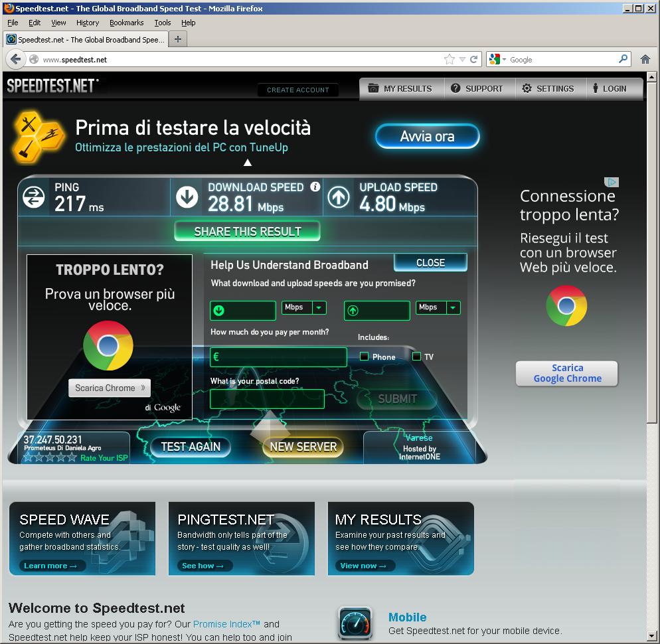Close the broadband survey panel
The width and height of the screenshot is (660, 644).
pos(430,263)
